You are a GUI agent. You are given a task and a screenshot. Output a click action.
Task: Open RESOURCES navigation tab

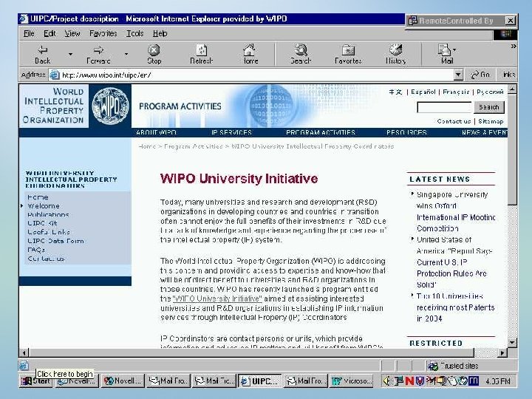click(x=406, y=132)
